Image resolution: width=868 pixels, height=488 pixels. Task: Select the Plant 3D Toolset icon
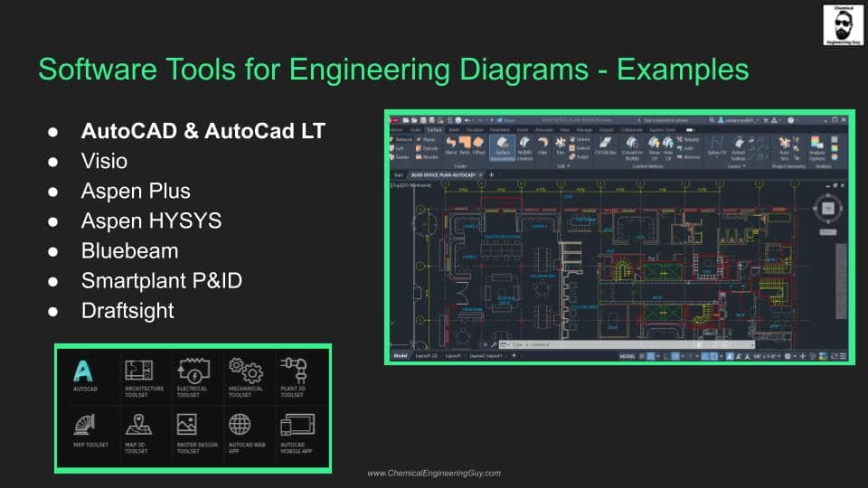(x=294, y=371)
